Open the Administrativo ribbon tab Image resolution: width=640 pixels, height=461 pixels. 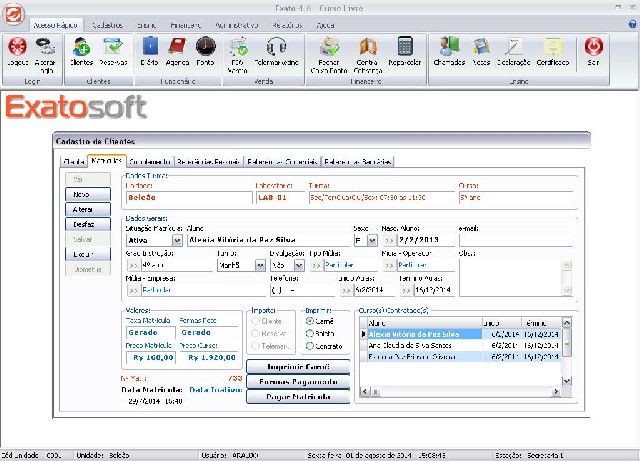237,25
